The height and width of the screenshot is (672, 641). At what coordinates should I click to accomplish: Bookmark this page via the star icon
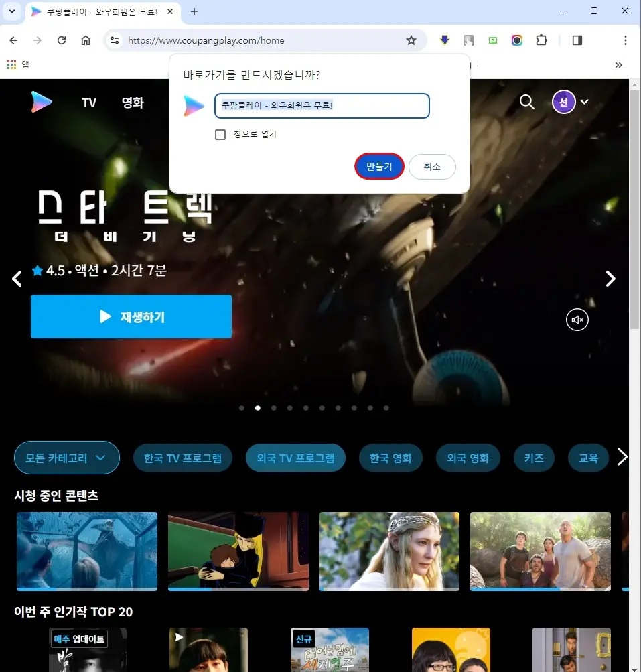(411, 40)
